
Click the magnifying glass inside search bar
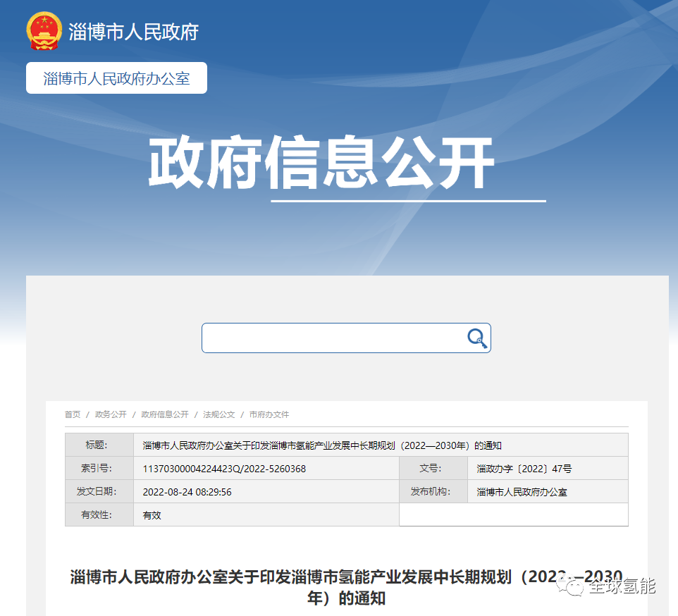tap(476, 338)
